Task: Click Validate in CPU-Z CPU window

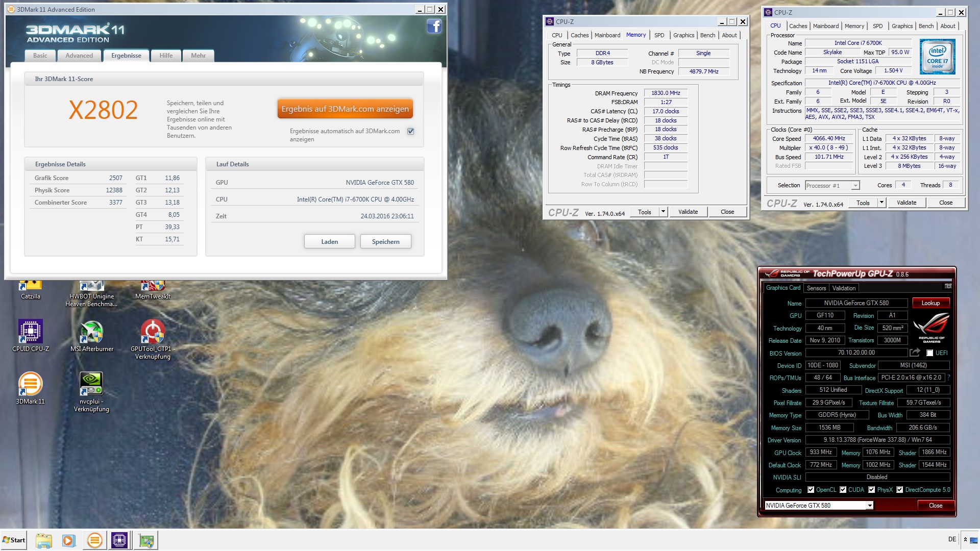Action: (x=906, y=203)
